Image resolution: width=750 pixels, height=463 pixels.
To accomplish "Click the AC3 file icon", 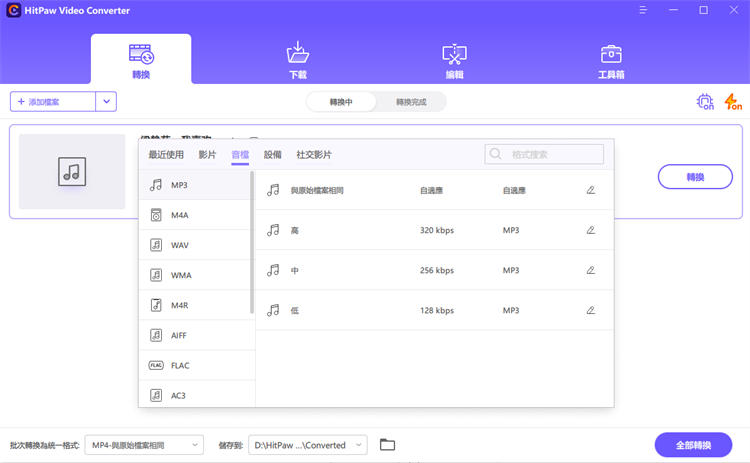I will [156, 395].
